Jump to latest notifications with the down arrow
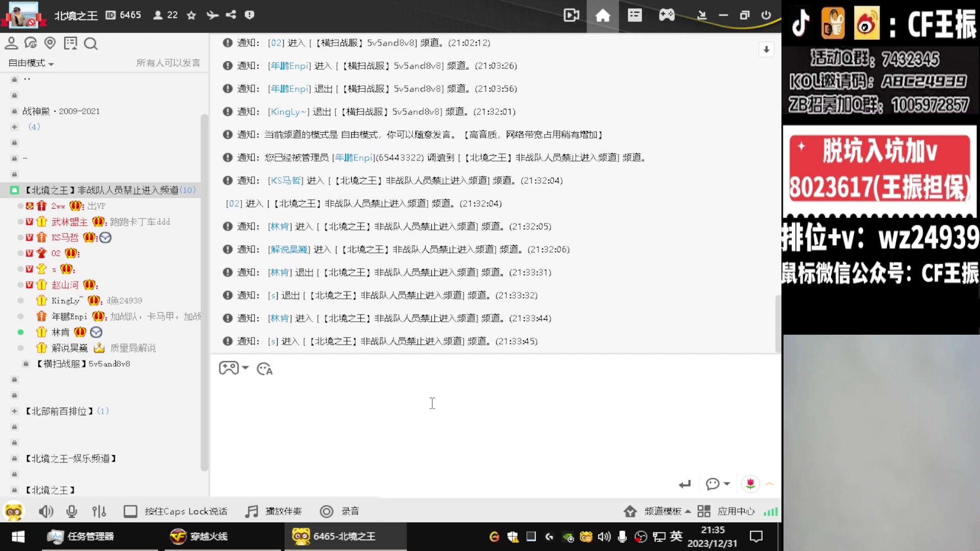The image size is (980, 551). (x=766, y=49)
